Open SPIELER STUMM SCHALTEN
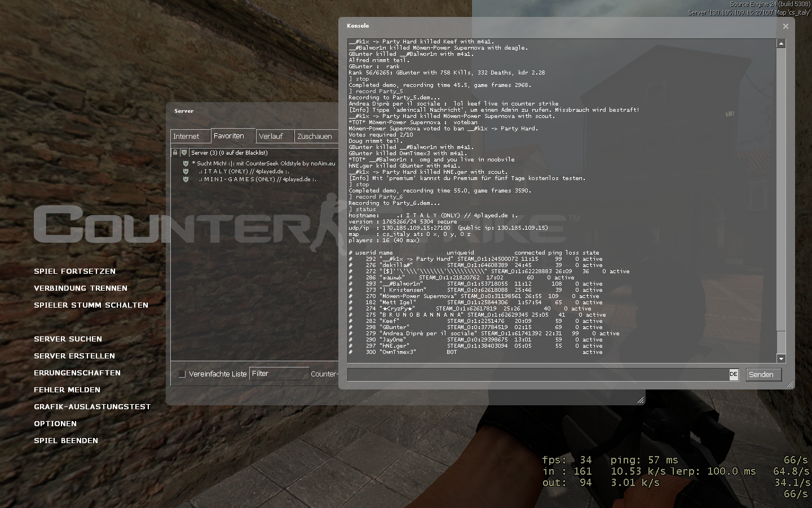 [x=91, y=305]
